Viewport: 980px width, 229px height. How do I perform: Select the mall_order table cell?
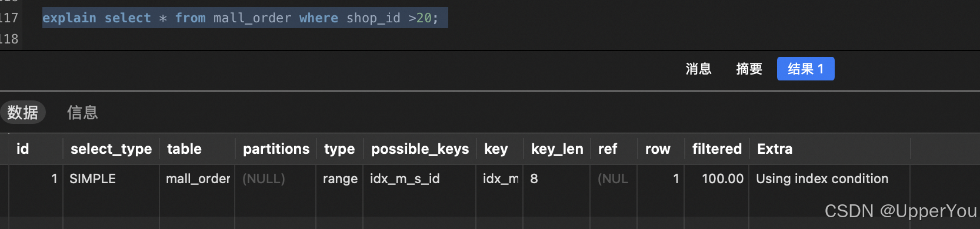pos(197,179)
